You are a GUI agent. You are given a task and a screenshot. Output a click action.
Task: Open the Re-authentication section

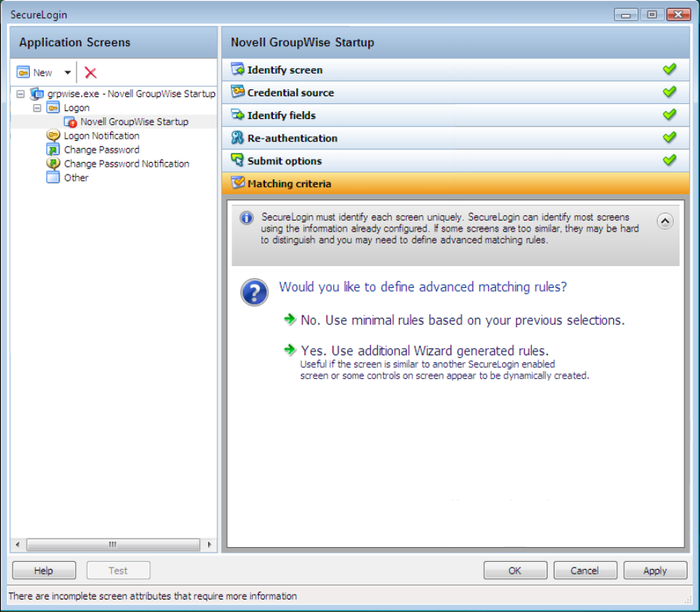[x=455, y=138]
